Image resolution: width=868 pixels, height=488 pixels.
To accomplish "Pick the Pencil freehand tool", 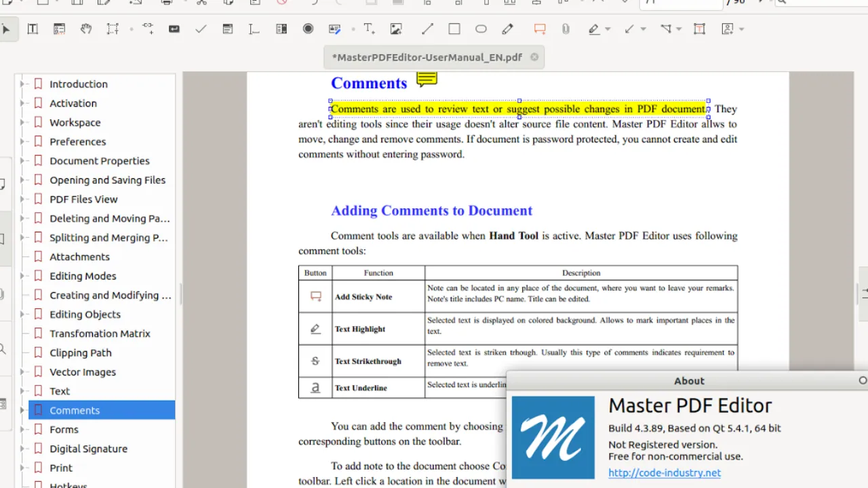I will (508, 29).
